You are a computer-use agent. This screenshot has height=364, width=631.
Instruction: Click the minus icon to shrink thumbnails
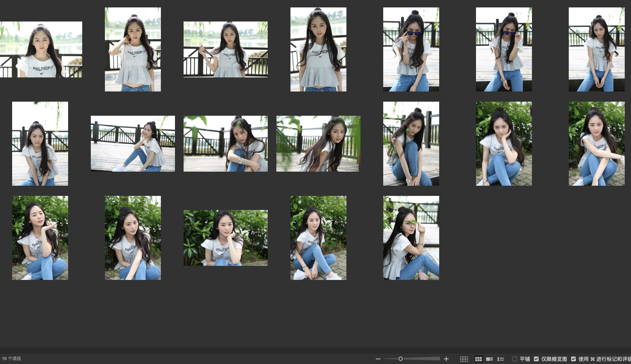378,359
